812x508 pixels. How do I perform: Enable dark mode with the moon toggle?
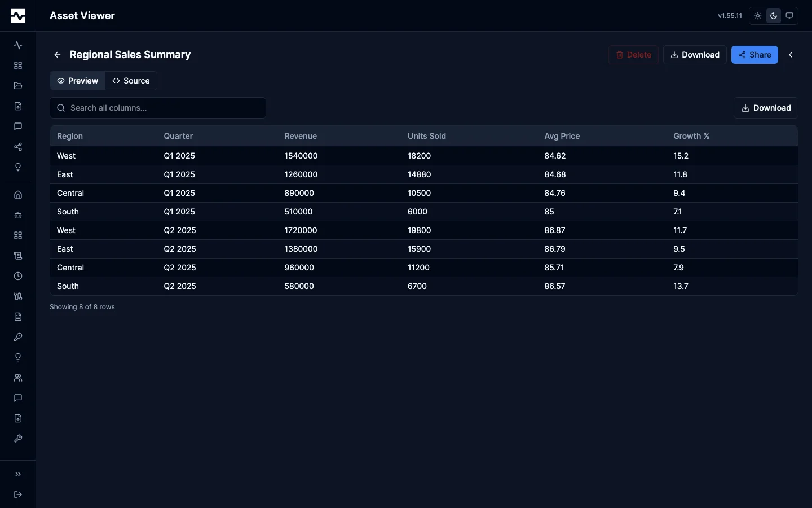773,16
